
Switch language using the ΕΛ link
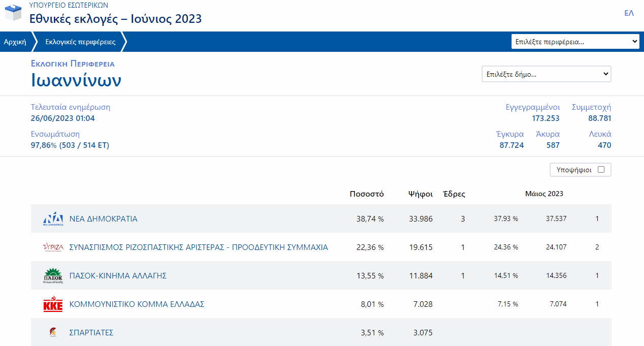tap(629, 13)
